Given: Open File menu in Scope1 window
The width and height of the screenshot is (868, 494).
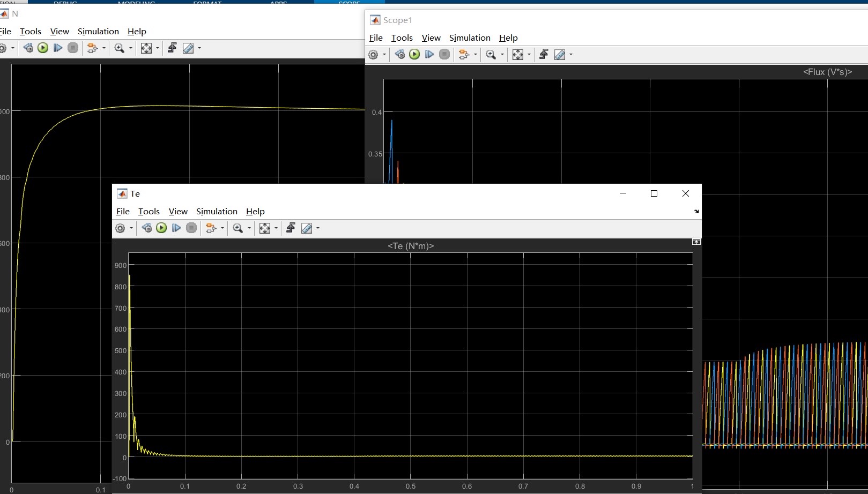Looking at the screenshot, I should 376,38.
